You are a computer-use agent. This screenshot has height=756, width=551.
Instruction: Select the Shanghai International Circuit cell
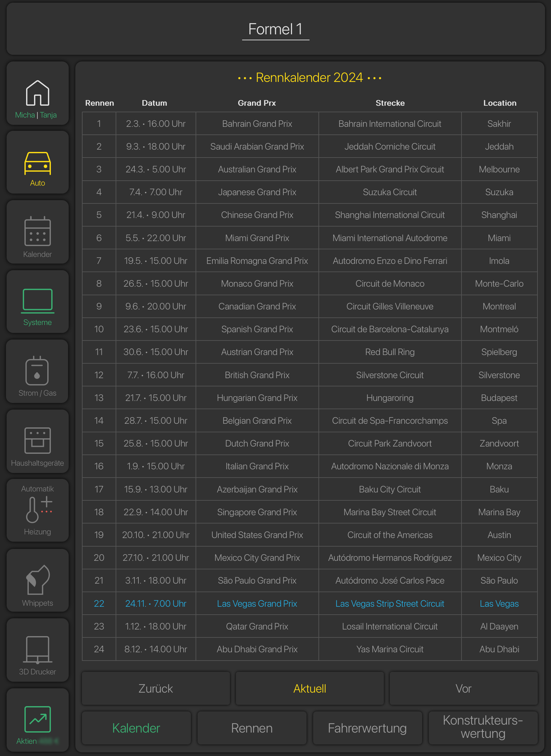(x=390, y=215)
